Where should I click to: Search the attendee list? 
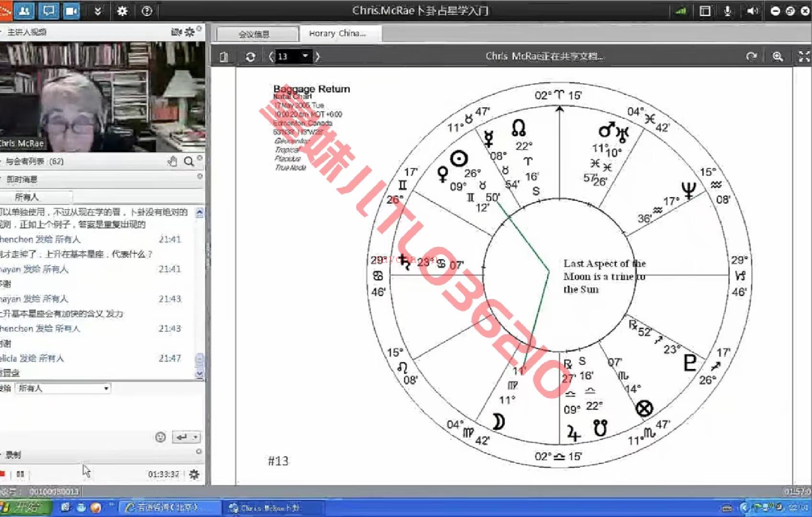point(189,161)
